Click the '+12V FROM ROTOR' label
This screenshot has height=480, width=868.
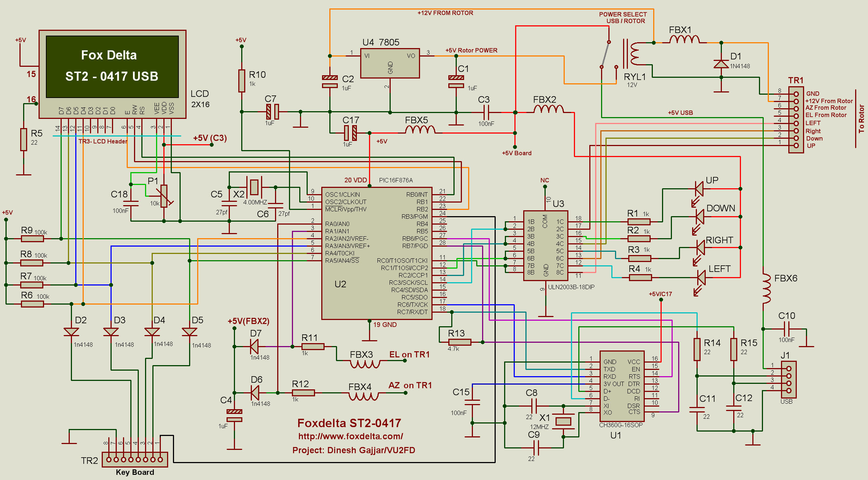[445, 13]
